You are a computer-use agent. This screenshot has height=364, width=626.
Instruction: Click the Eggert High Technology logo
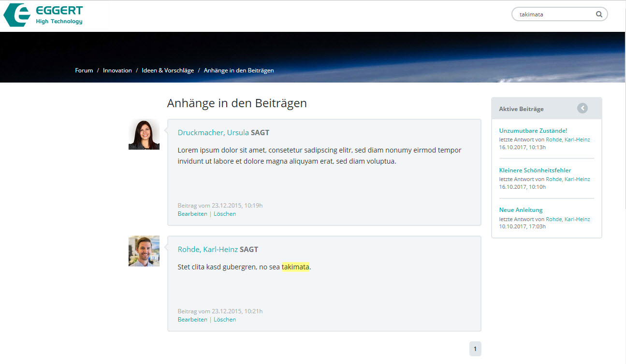[x=44, y=15]
